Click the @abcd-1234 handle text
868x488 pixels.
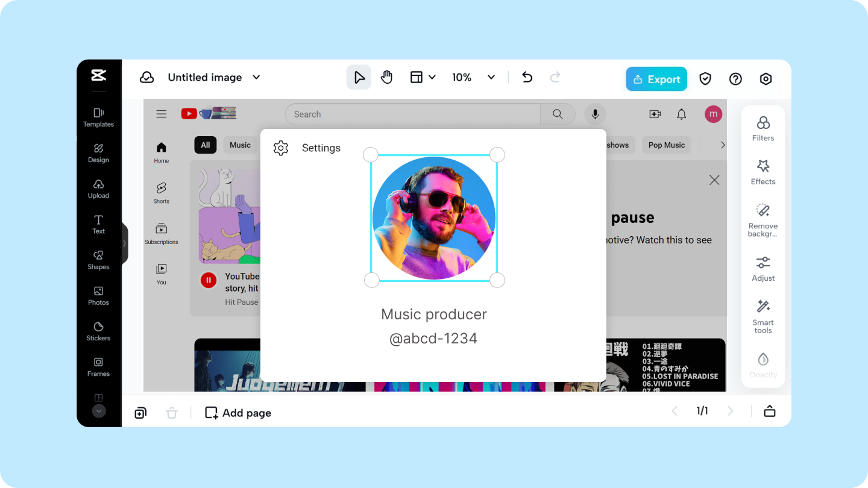point(433,339)
